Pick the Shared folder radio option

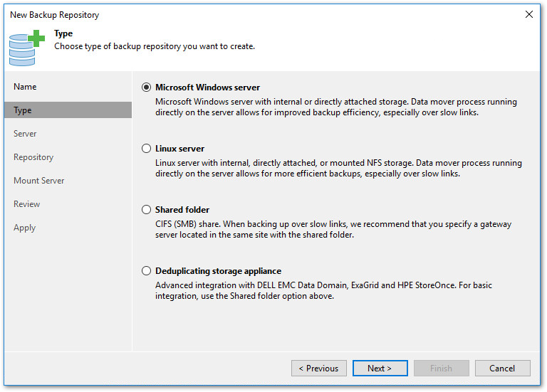(147, 210)
